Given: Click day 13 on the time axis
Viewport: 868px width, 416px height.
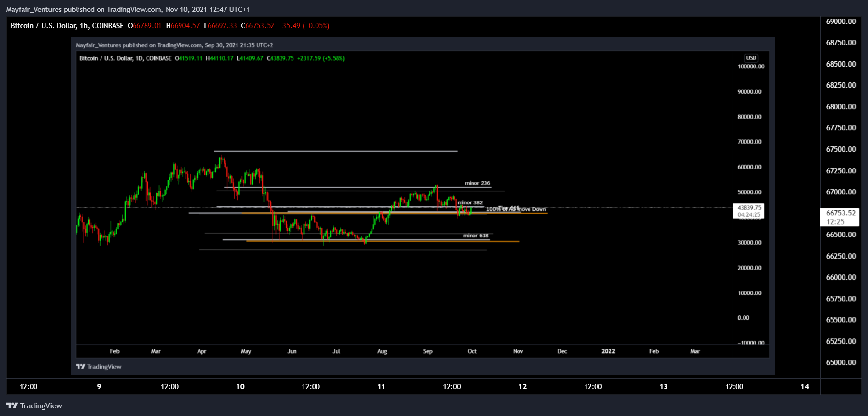Looking at the screenshot, I should pos(664,387).
